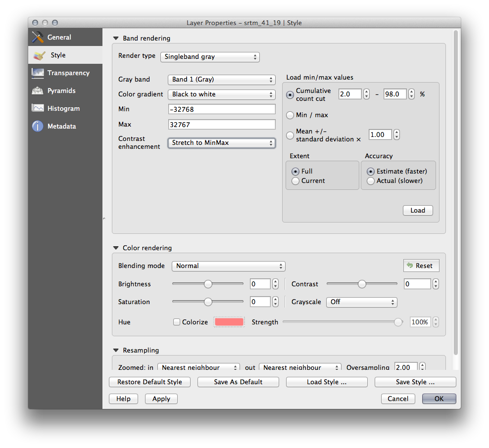Click the Restore Default Style button
This screenshot has height=448, width=489.
click(x=149, y=382)
